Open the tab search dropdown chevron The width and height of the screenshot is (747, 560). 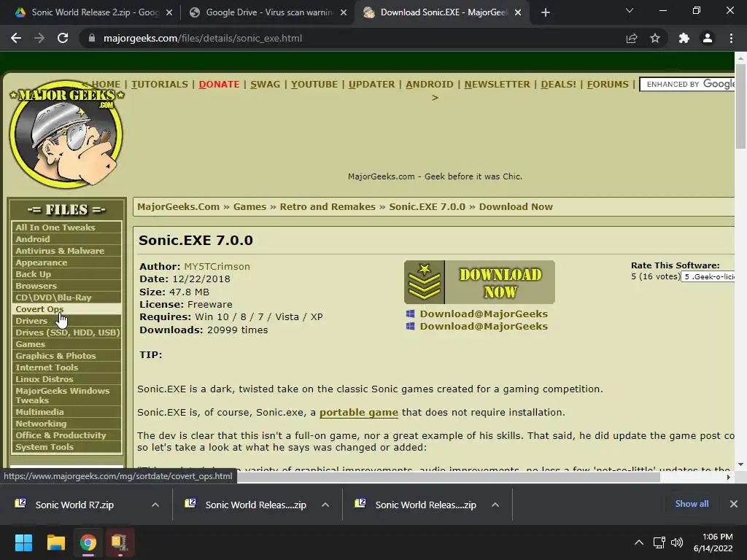pyautogui.click(x=630, y=10)
